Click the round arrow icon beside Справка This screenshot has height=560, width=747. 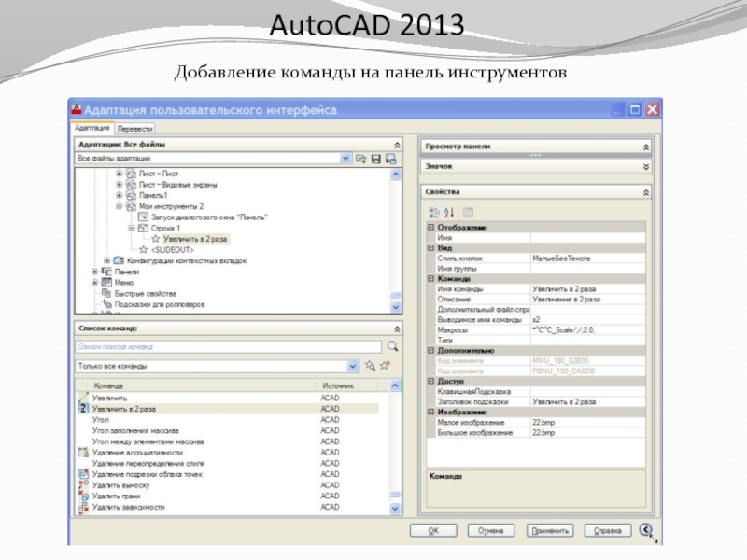tap(644, 530)
